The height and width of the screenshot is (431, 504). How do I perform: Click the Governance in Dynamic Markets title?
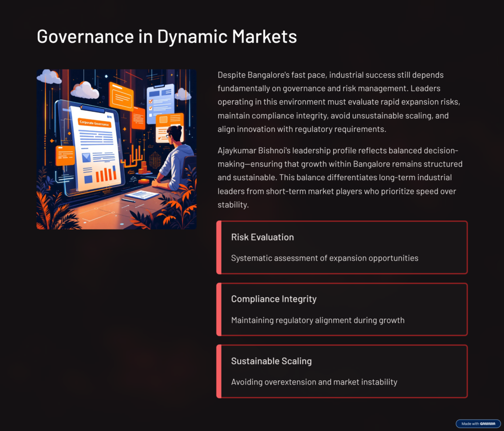167,36
